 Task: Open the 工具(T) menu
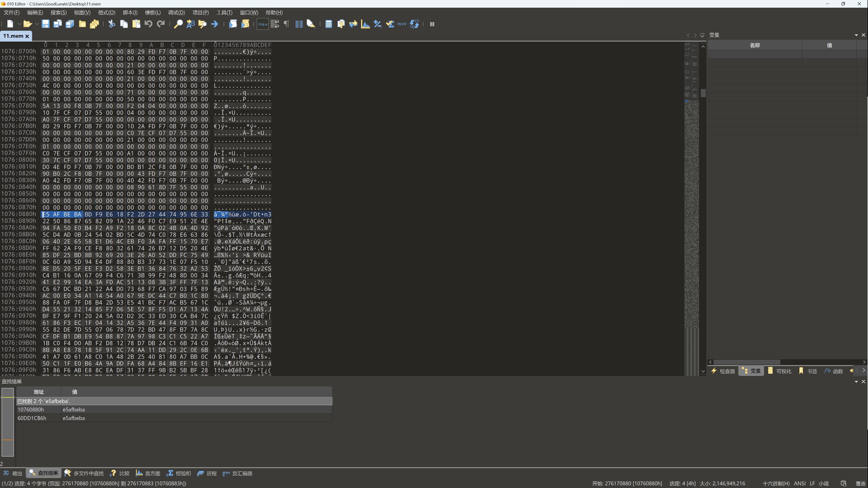tap(224, 12)
